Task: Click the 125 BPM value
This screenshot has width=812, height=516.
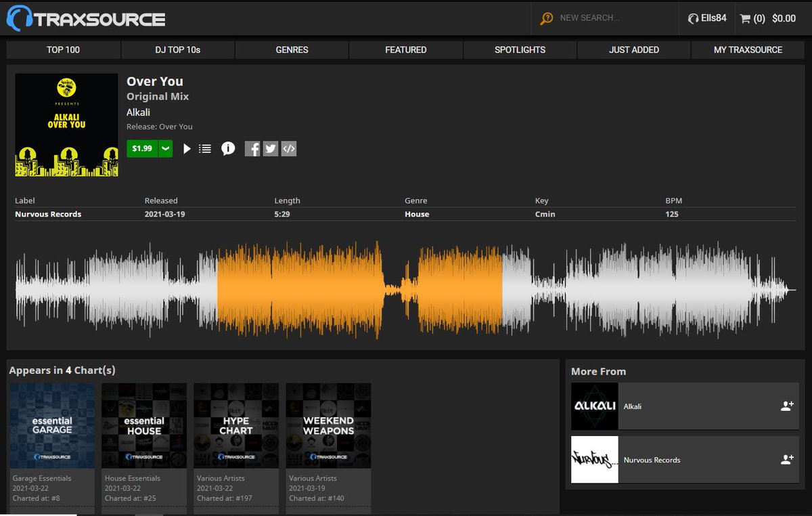Action: point(672,214)
